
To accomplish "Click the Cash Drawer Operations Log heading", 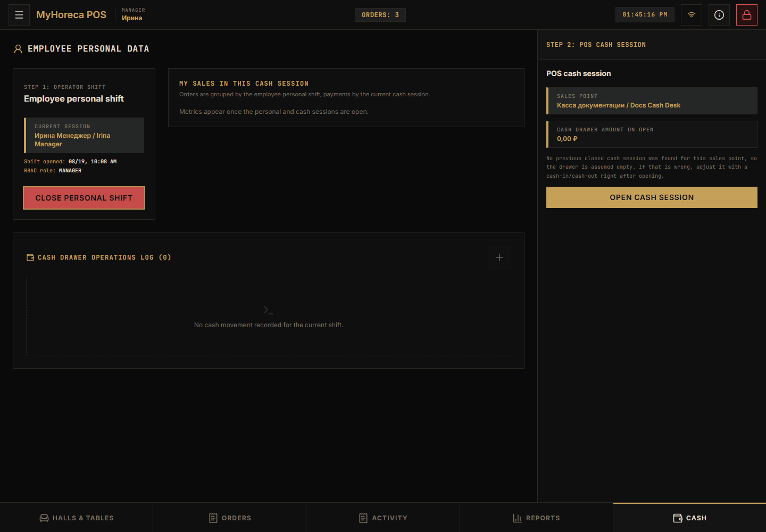I will (x=104, y=257).
